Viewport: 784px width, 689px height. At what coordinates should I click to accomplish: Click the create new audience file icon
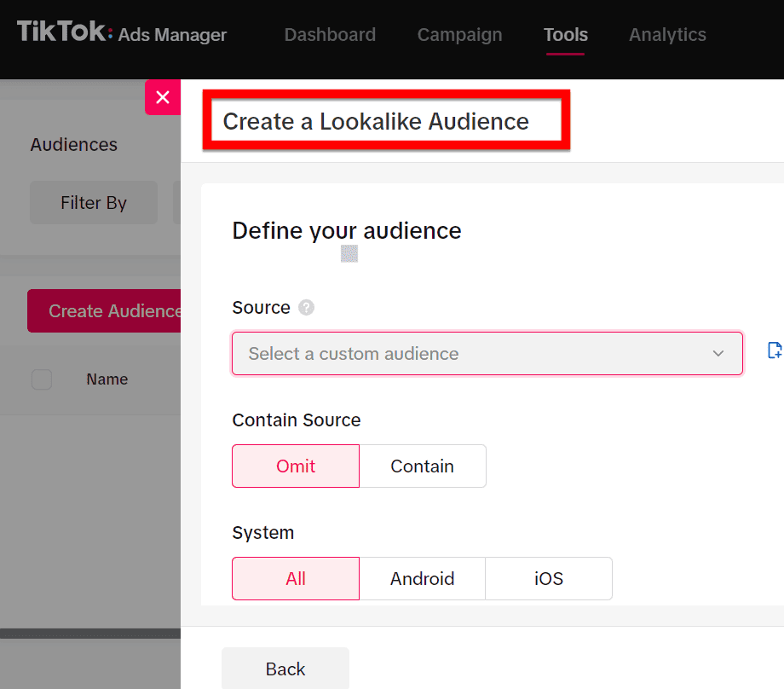click(x=774, y=350)
